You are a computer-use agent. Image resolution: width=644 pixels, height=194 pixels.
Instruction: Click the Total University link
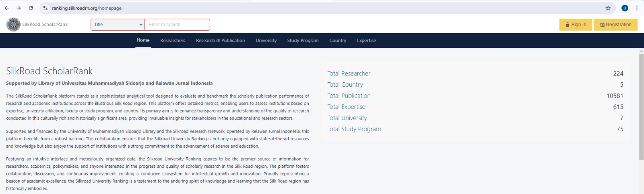(x=347, y=118)
